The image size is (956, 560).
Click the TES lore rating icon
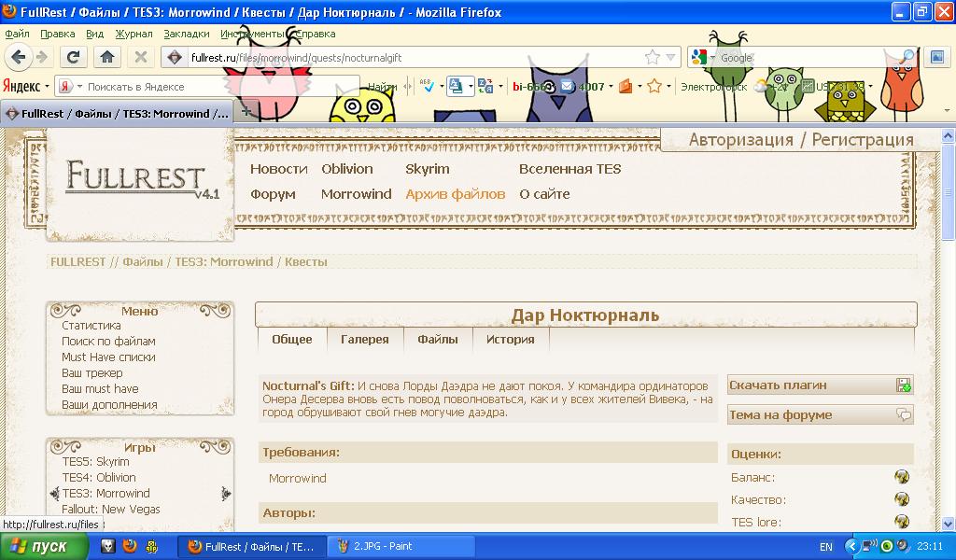point(901,522)
